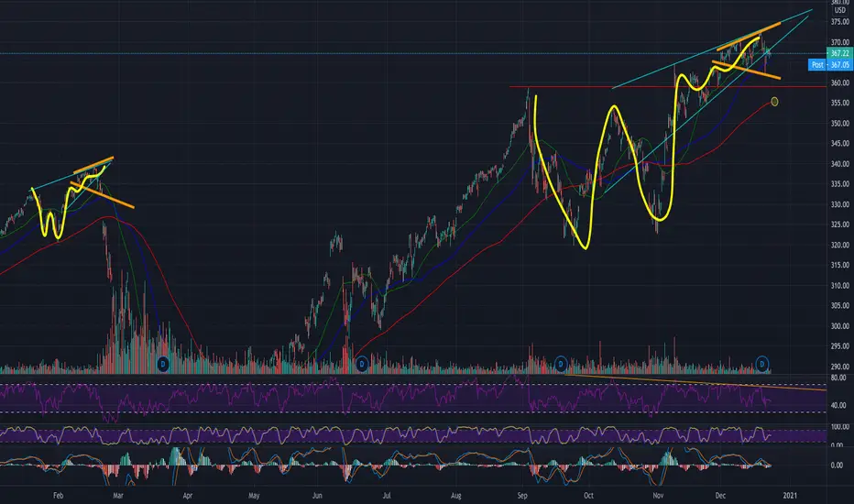Click the 300.00 price axis label
Screen dimensions: 854x504
pos(840,326)
